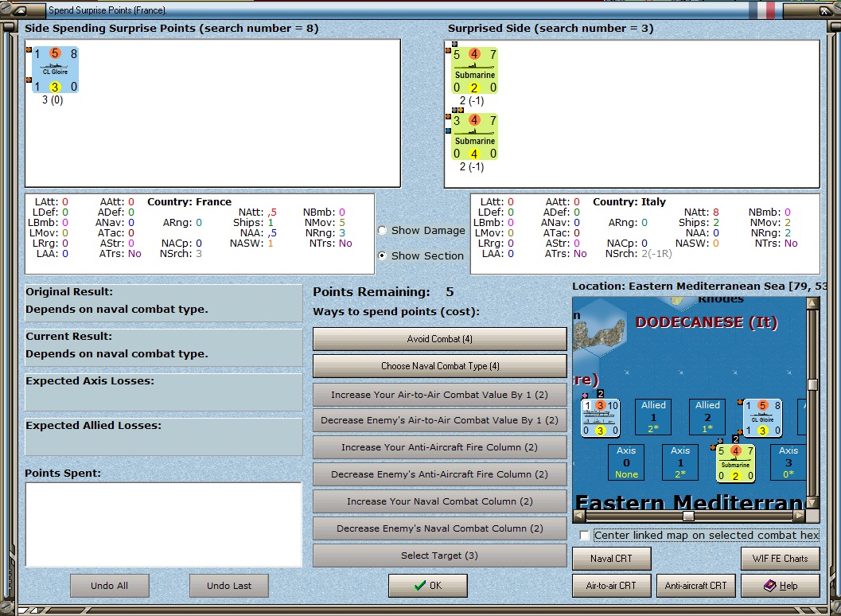Click Increase Your Anti-Aircraft Fire Column
The image size is (841, 616).
(x=440, y=447)
